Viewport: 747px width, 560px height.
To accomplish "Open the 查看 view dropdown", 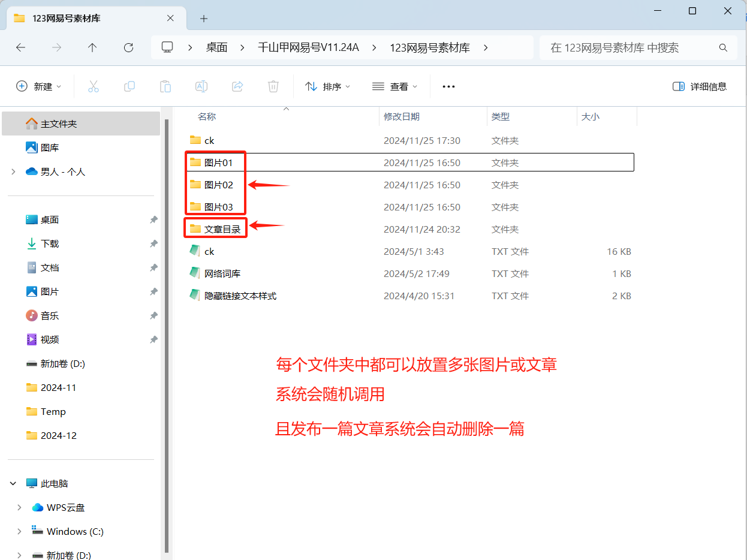I will point(394,86).
